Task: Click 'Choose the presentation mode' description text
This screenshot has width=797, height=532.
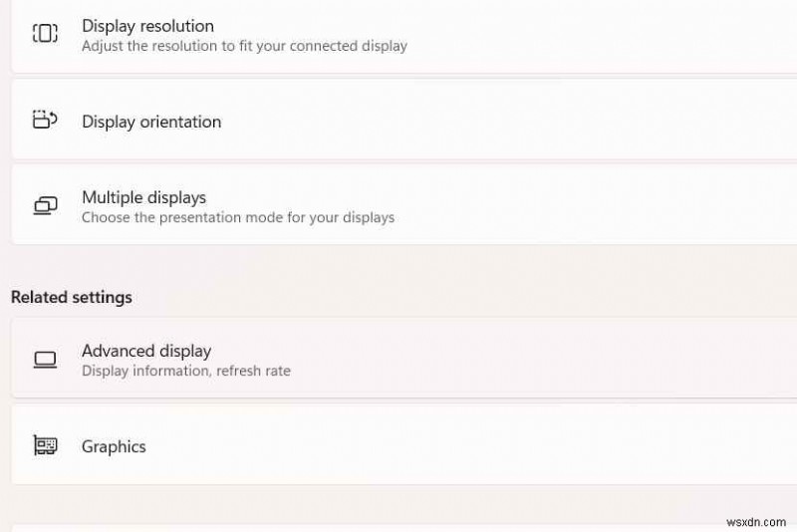Action: click(x=238, y=217)
